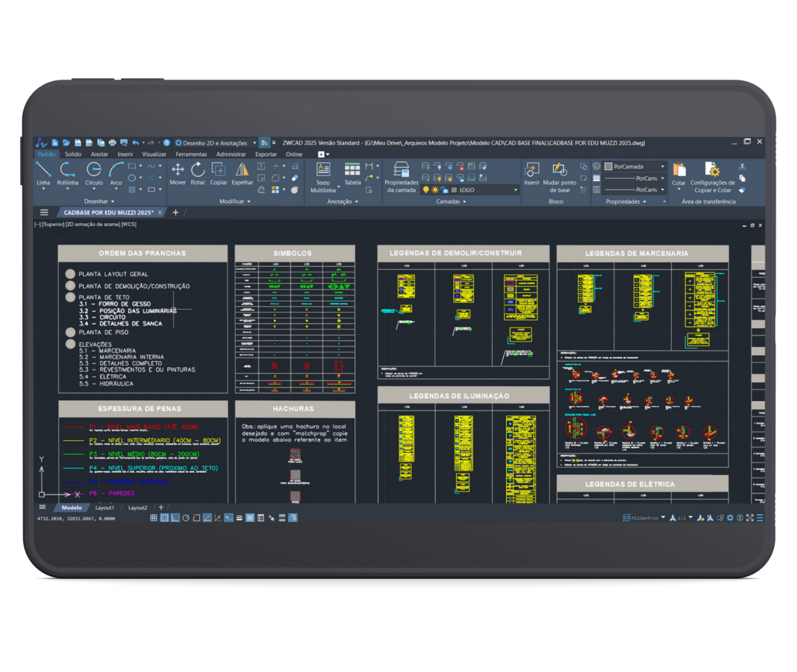Activate the Espelhar mirror tool
Screen dimensions: 797x672
[242, 174]
